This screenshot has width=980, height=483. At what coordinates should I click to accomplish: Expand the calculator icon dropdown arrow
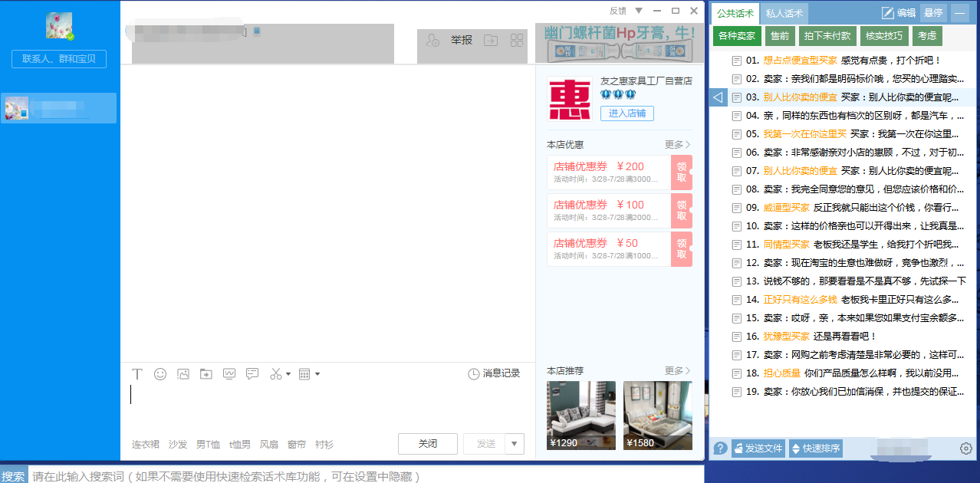[x=317, y=374]
